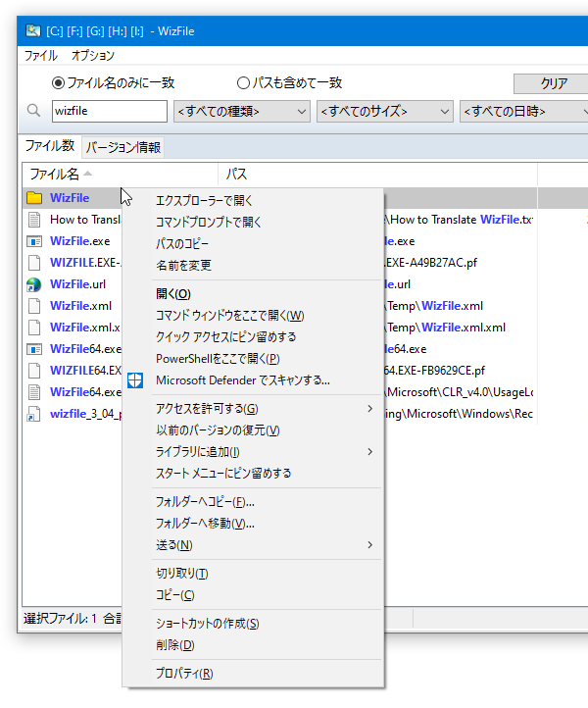
Task: Click the WIZFILE64.EX prefetch file icon
Action: (x=34, y=371)
